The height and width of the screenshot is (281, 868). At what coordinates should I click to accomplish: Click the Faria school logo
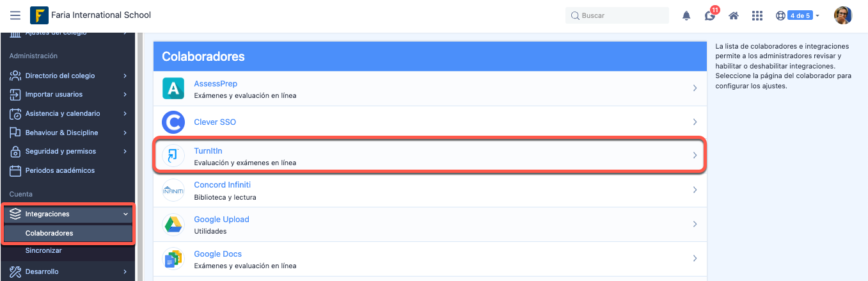click(39, 15)
